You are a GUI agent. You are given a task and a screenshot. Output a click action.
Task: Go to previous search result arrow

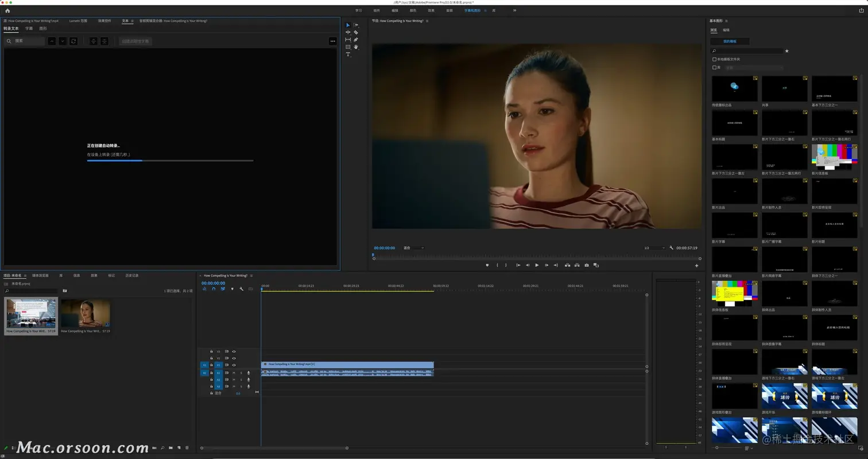tap(52, 41)
